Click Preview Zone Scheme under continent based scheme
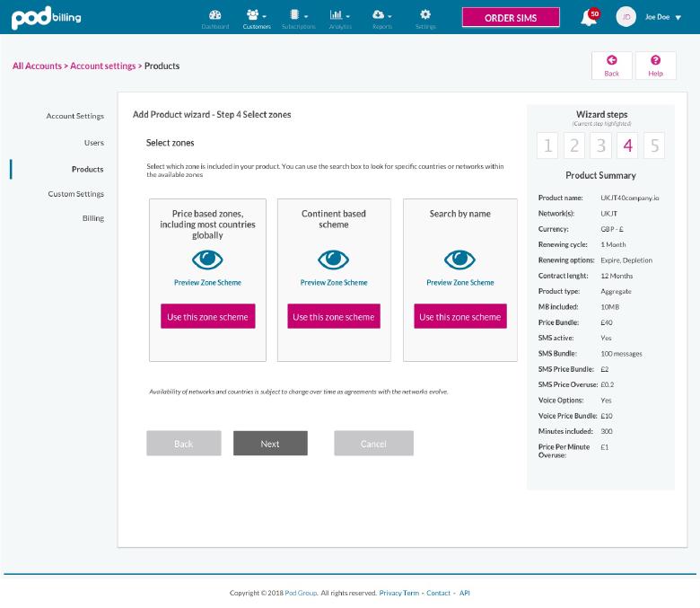 tap(334, 283)
